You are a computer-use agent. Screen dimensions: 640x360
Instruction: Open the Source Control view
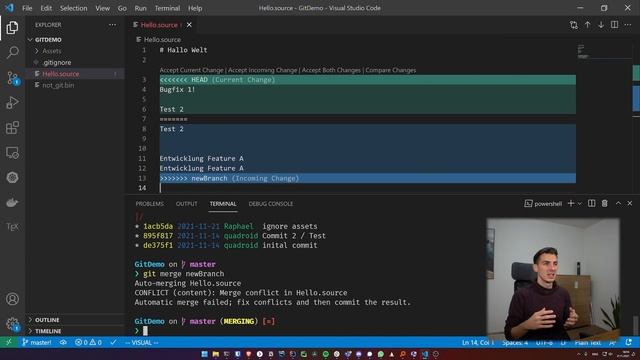[12, 78]
